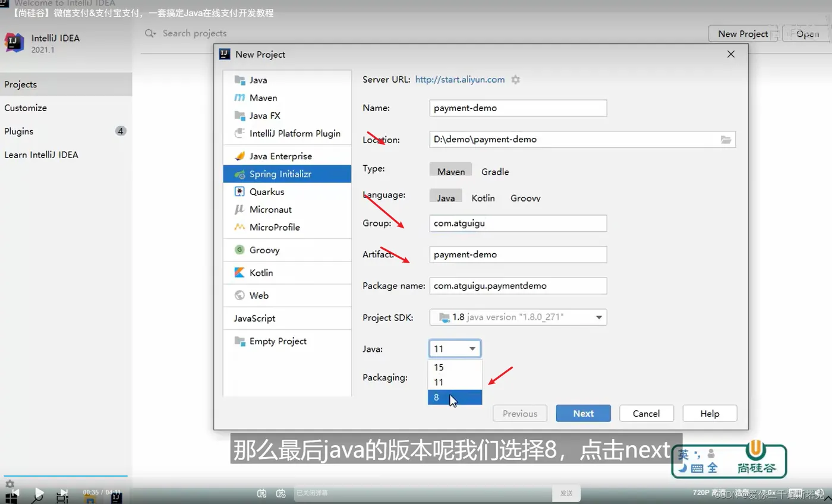832x504 pixels.
Task: Select the IntelliJ Platform Plugin icon
Action: pos(239,133)
